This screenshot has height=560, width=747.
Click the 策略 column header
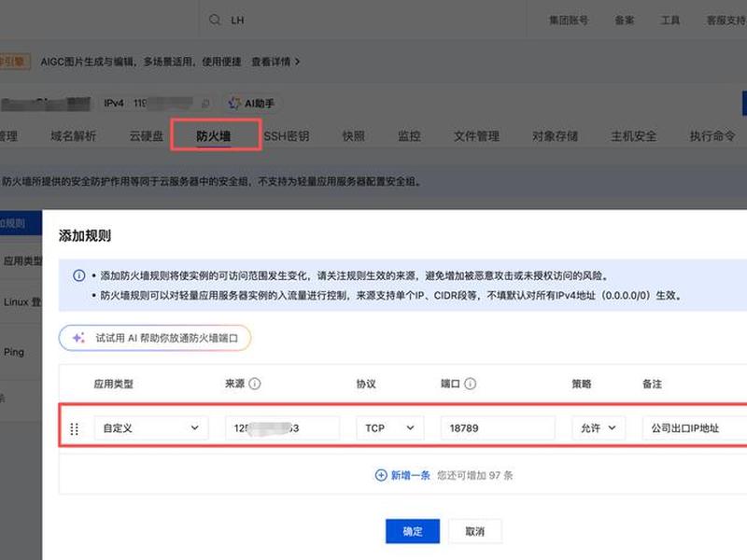coord(582,384)
